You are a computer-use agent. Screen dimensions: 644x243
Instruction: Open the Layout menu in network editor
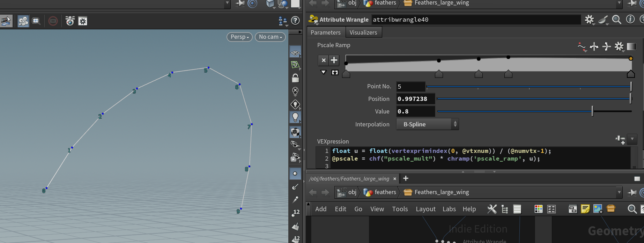click(x=425, y=209)
